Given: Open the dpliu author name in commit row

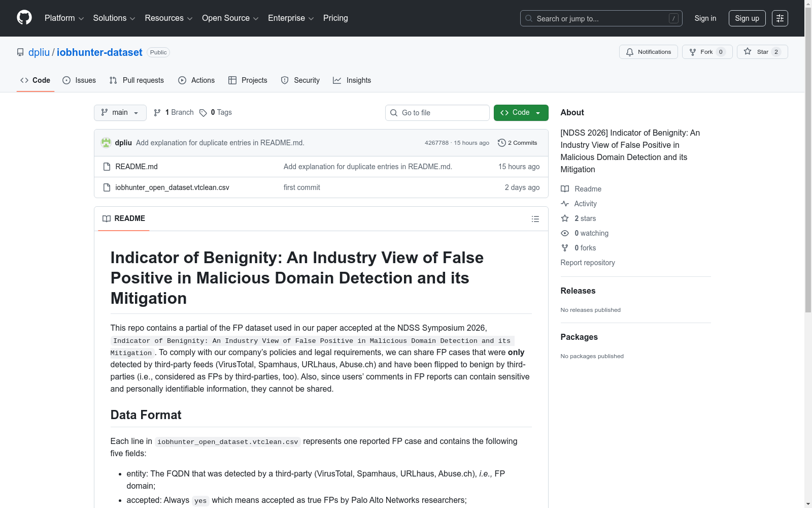Looking at the screenshot, I should tap(123, 143).
